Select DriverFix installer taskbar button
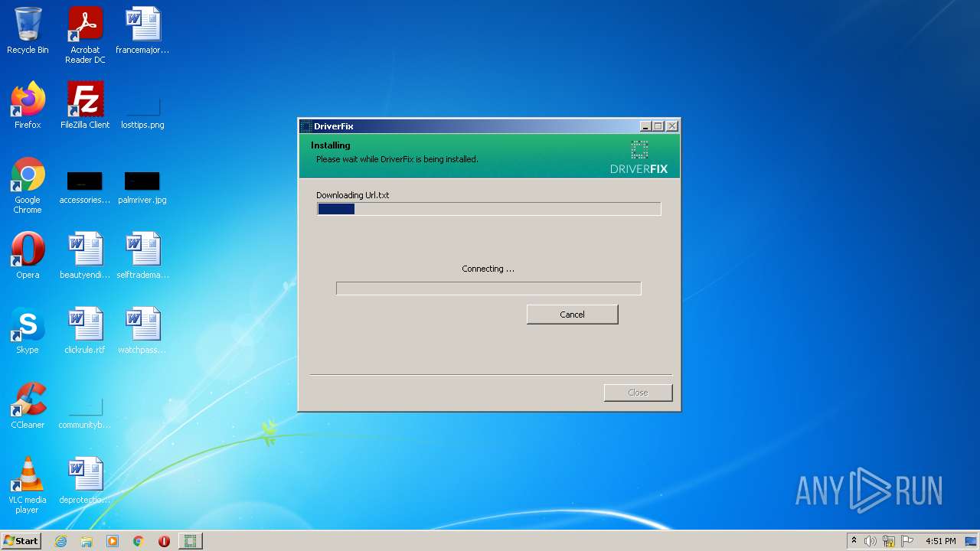The width and height of the screenshot is (980, 551). [x=191, y=541]
